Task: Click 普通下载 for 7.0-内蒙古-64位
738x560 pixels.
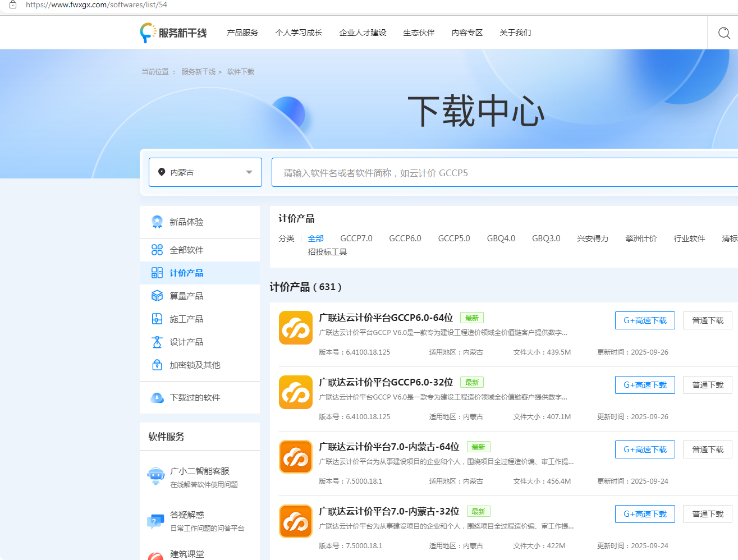Action: pos(708,449)
